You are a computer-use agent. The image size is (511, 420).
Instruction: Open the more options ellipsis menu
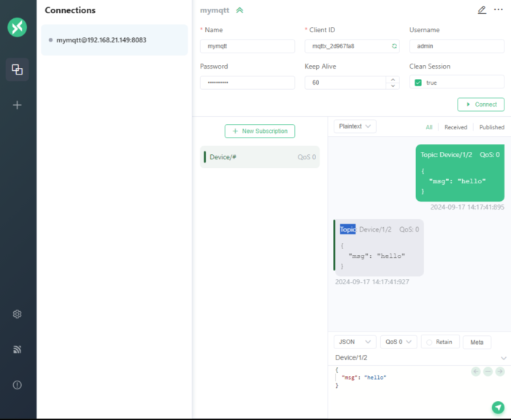tap(499, 10)
